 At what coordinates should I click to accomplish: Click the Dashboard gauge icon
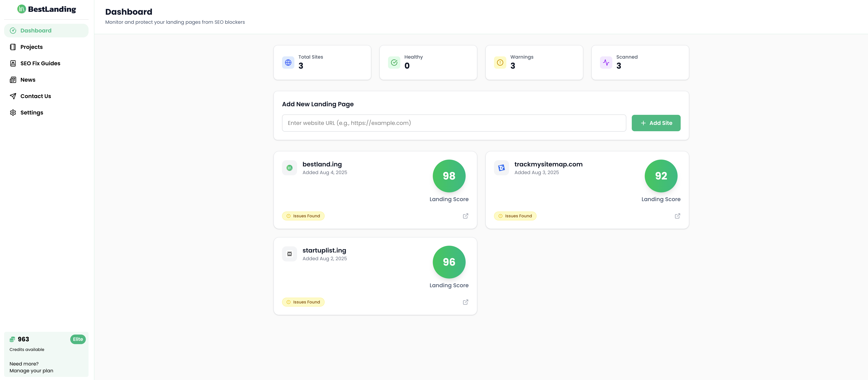click(13, 31)
